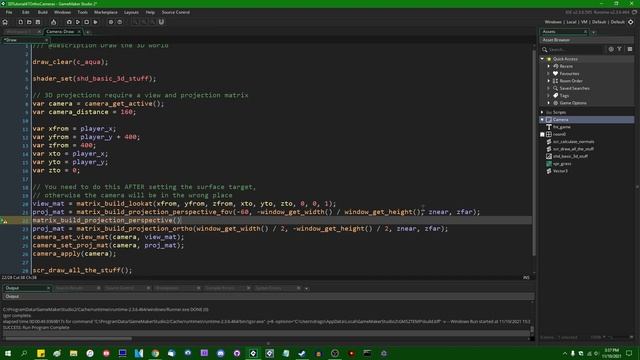The width and height of the screenshot is (640, 360).
Task: Click the Create Executable icon
Action: 53,22
